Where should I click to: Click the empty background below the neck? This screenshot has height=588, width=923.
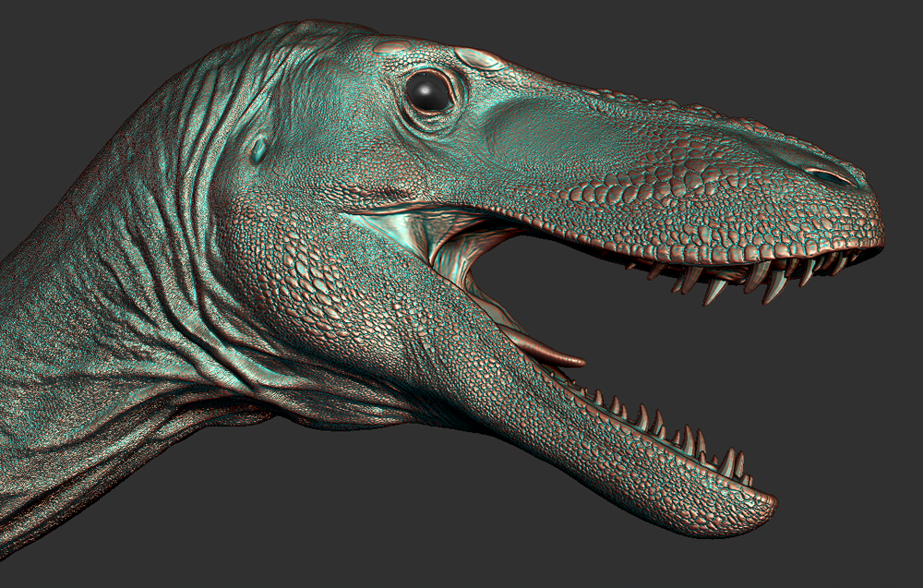pyautogui.click(x=277, y=526)
